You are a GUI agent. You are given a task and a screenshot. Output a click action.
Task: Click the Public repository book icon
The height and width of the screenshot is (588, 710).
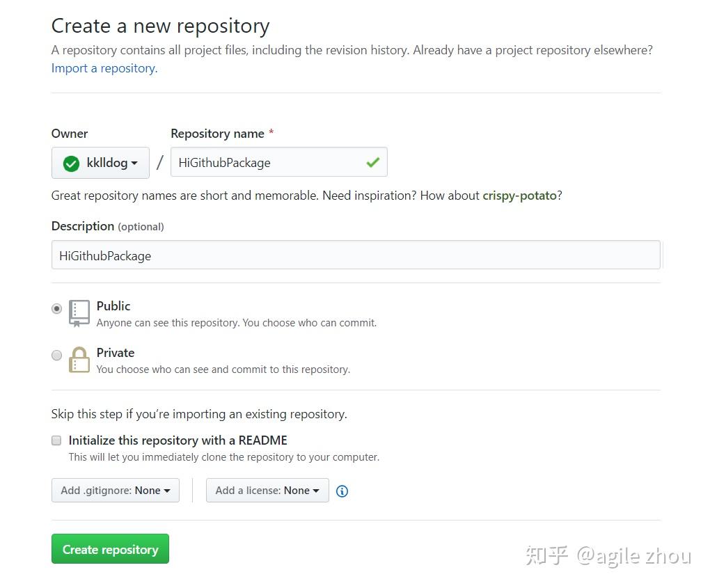coord(79,313)
